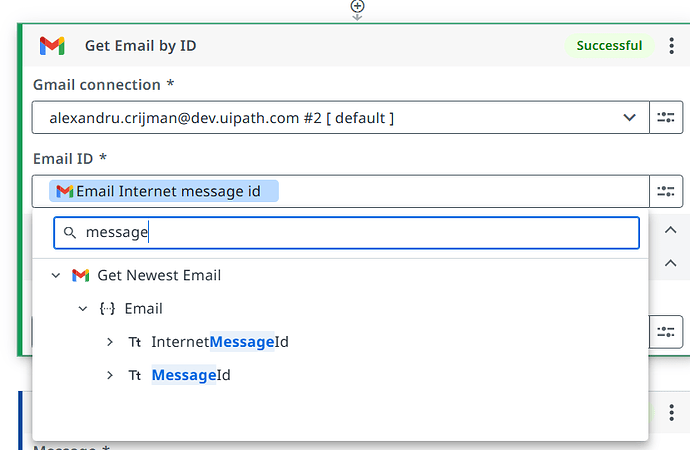Open the Gmail connection dropdown
This screenshot has height=450, width=690.
pyautogui.click(x=630, y=118)
